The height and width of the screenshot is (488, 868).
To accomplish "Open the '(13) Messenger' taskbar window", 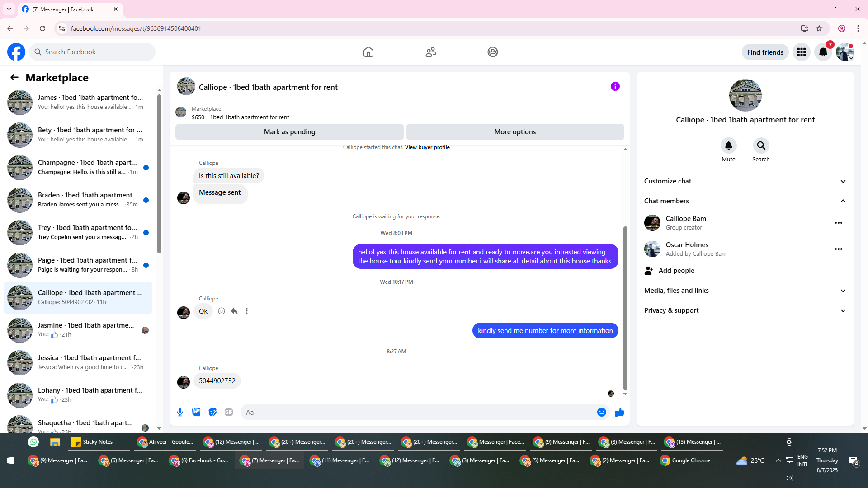I will 693,442.
